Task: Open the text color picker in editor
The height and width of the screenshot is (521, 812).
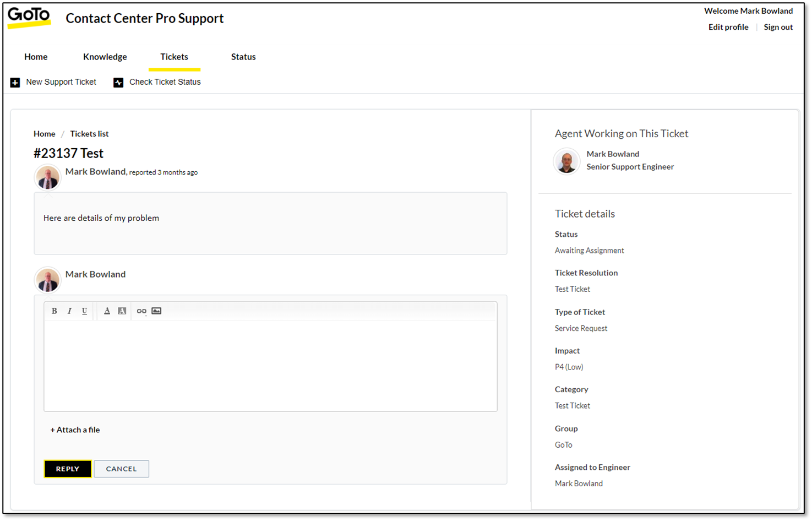Action: (x=107, y=311)
